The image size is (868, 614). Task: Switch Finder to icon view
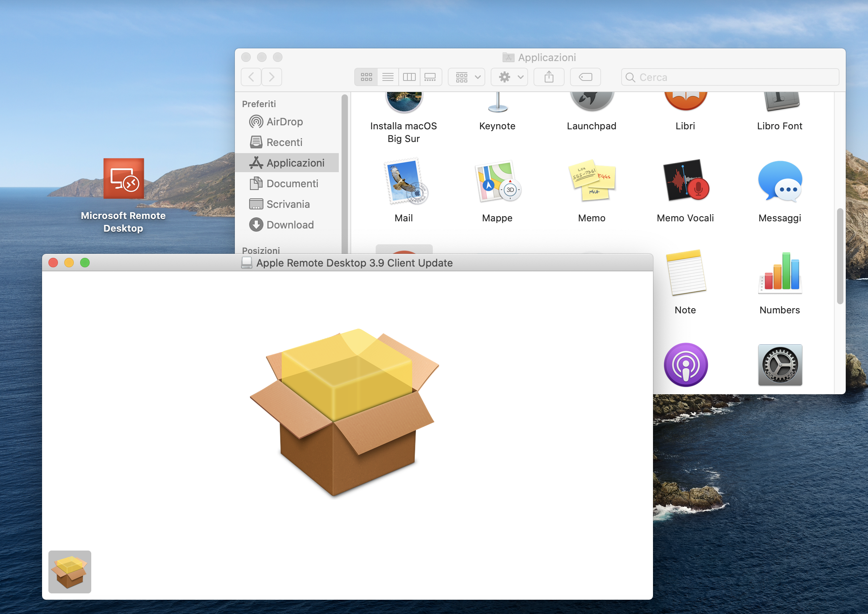[x=366, y=77]
